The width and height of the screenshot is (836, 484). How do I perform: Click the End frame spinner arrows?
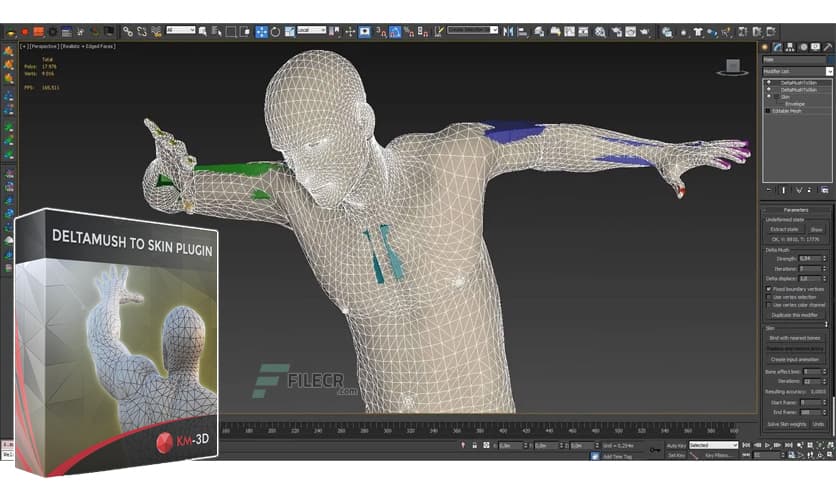(x=825, y=412)
